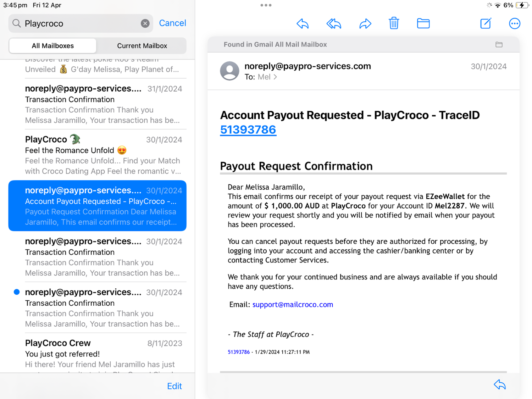532x399 pixels.
Task: Open the Feel the Romance Unfold email
Action: coord(103,155)
